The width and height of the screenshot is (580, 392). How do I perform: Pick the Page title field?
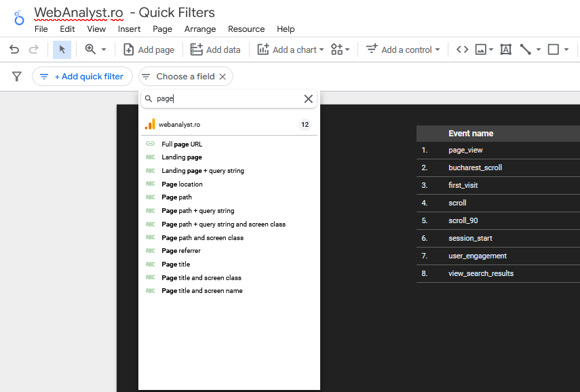click(229, 264)
